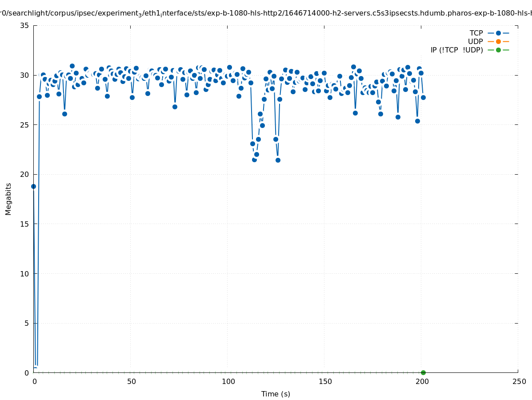Click the y-axis tick label 20
Viewport: 532px width, 400px height.
coord(25,175)
